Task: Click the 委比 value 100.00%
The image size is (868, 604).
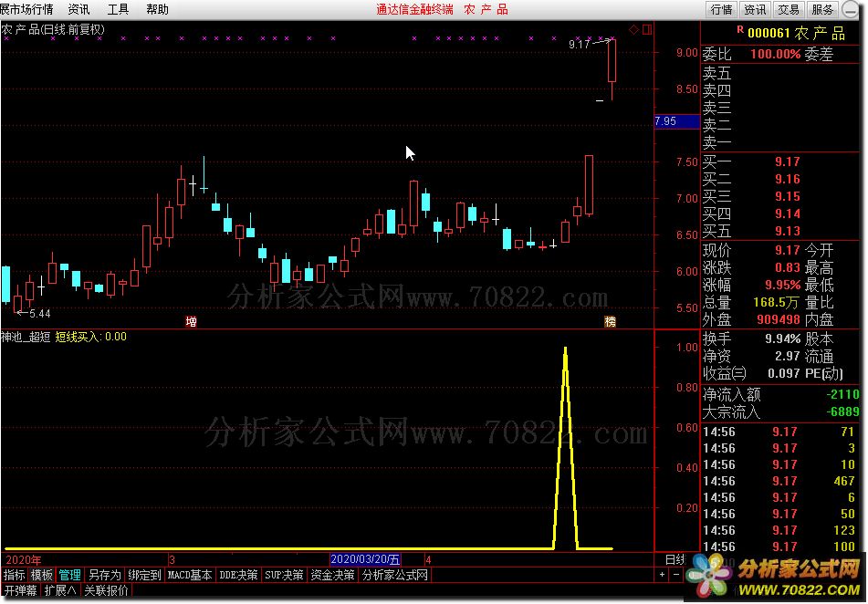Action: pos(775,54)
